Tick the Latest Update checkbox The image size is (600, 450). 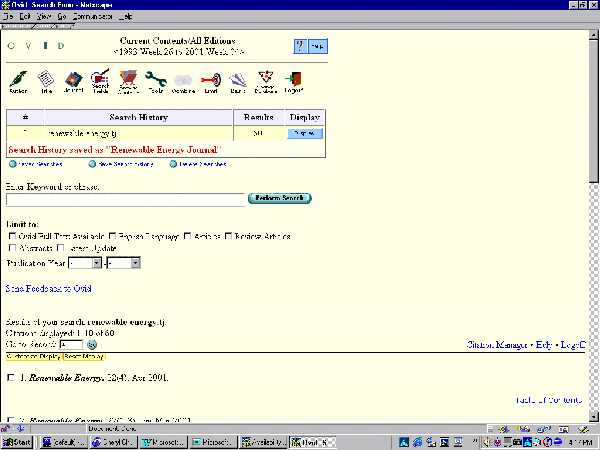[60, 248]
